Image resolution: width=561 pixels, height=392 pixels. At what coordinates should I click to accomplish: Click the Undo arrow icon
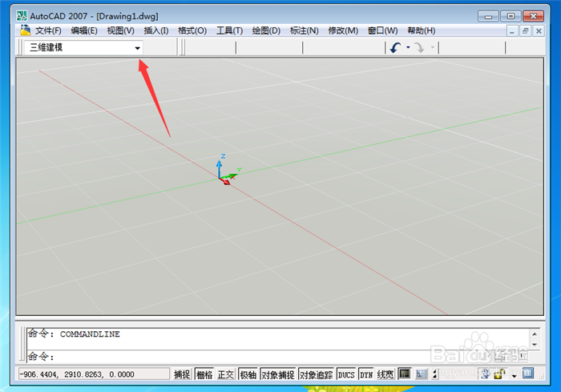click(396, 47)
